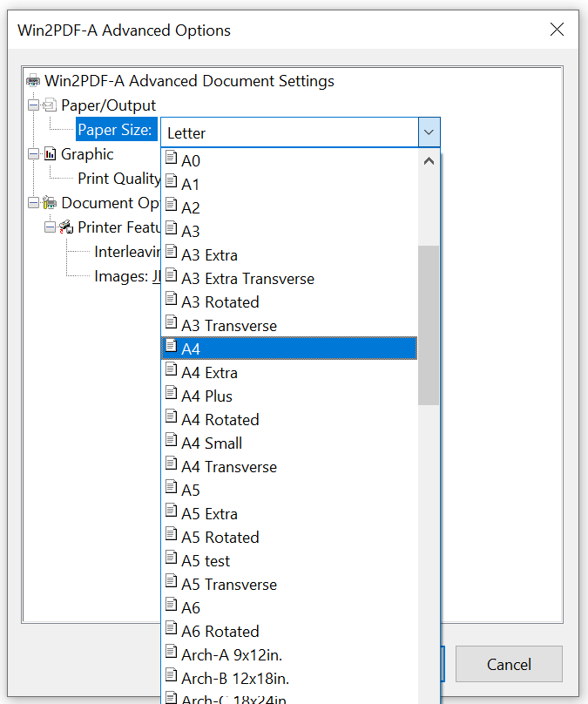The height and width of the screenshot is (704, 588).
Task: Select the Images tree item
Action: (127, 276)
